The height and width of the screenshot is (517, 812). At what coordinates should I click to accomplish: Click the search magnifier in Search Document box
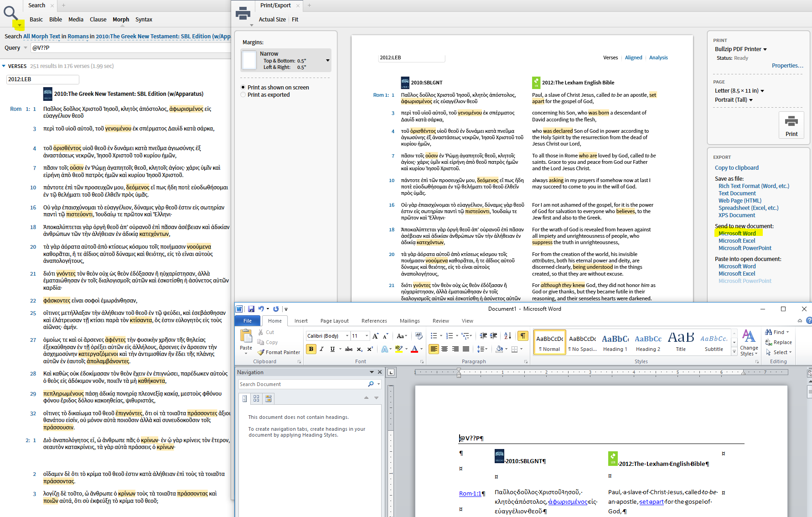pyautogui.click(x=371, y=384)
